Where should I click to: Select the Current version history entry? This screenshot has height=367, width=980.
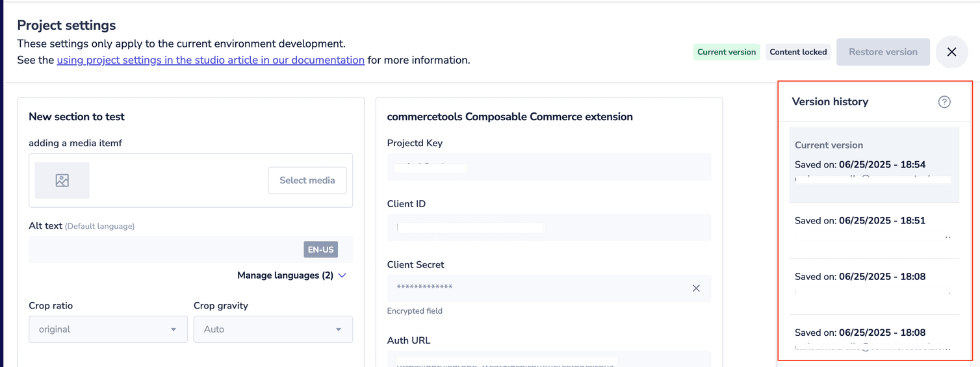pos(873,164)
